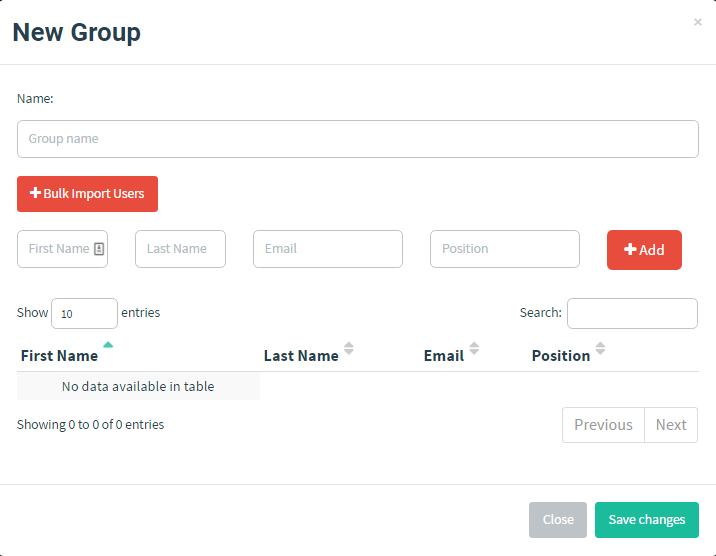Click the contact card icon in First Name field
Viewport: 716px width, 556px height.
point(99,249)
